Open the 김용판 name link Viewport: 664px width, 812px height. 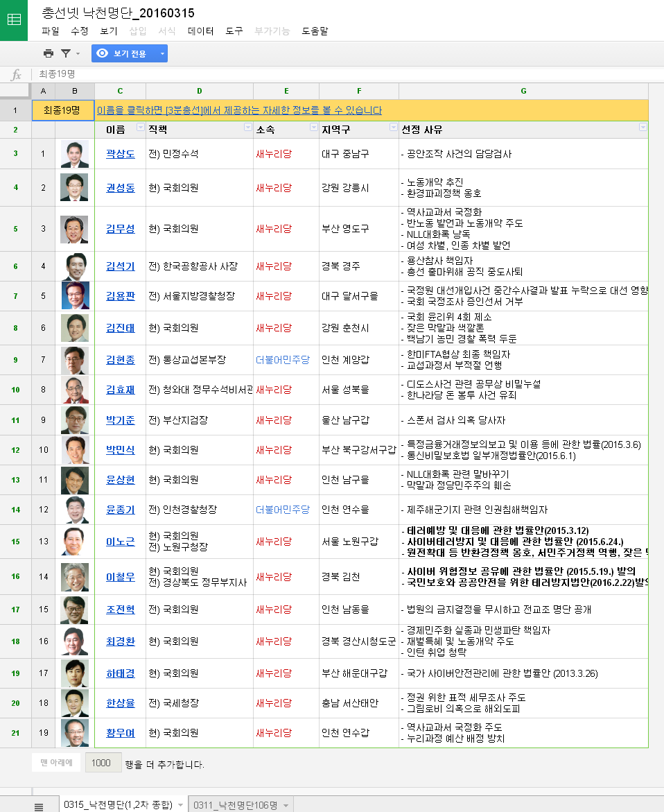click(x=121, y=296)
